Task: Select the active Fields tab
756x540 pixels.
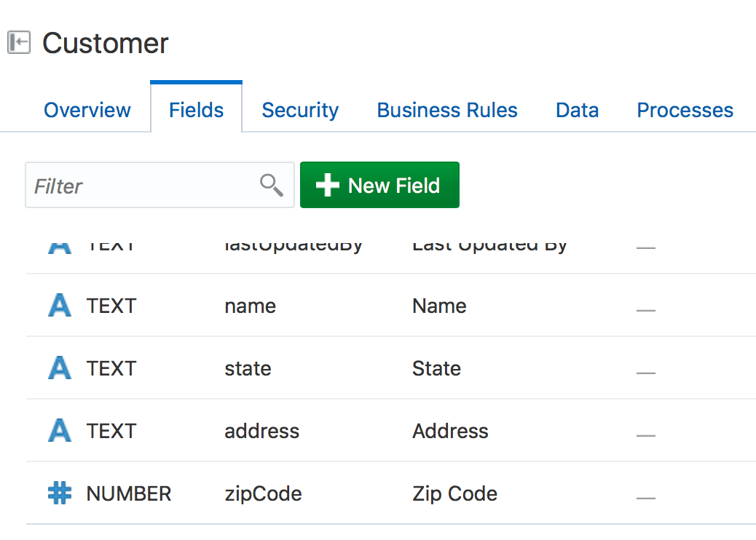Action: pyautogui.click(x=195, y=110)
